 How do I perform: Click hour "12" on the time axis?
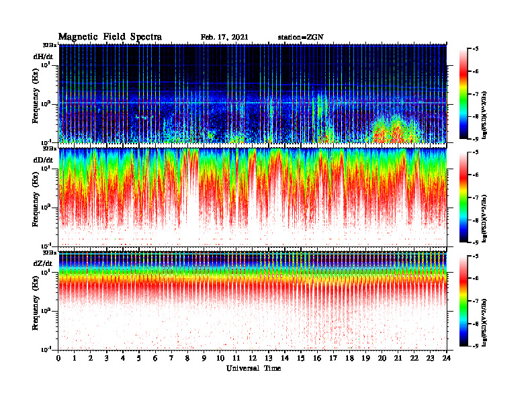253,358
